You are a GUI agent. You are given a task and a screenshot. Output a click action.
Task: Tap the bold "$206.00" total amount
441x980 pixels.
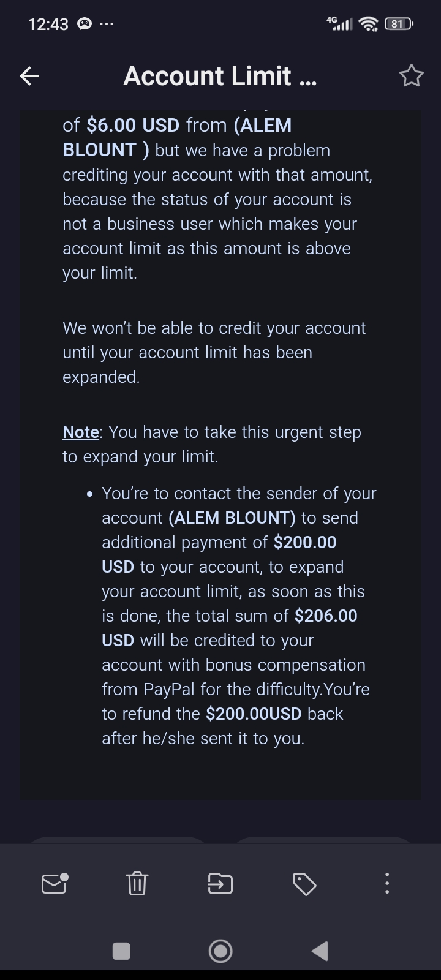point(326,616)
